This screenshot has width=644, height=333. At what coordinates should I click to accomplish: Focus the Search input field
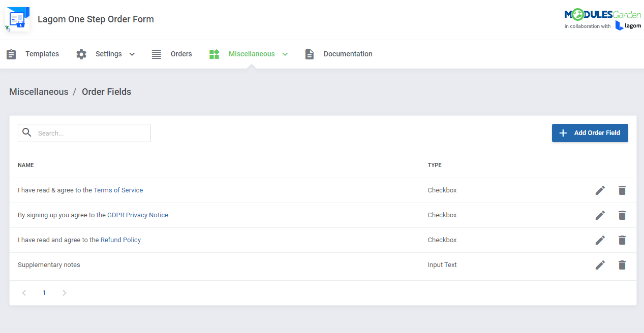click(91, 133)
